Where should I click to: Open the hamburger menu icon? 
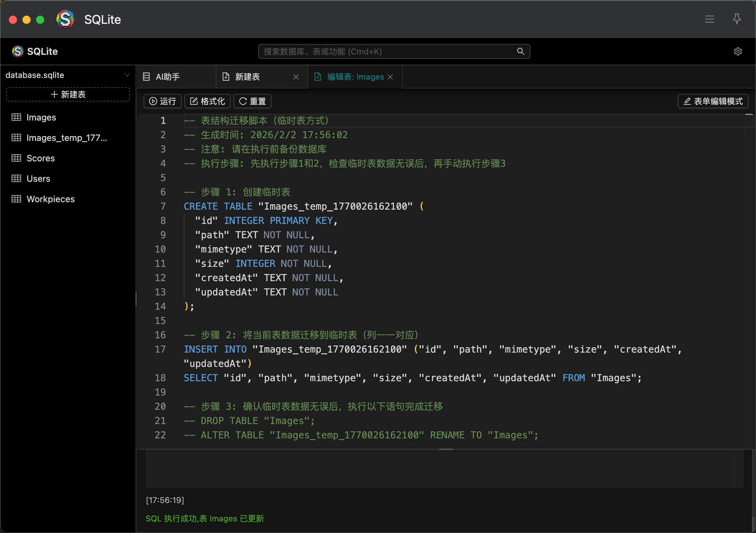(x=709, y=19)
